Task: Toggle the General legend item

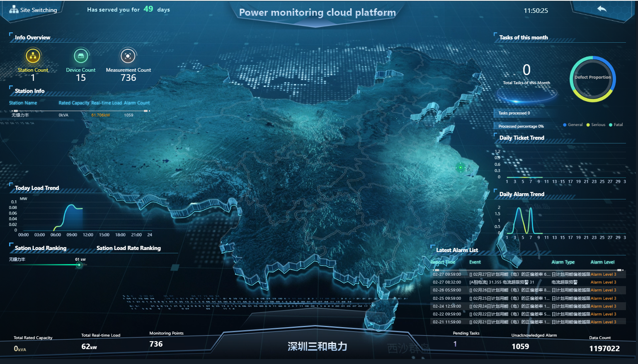Action: [x=573, y=125]
